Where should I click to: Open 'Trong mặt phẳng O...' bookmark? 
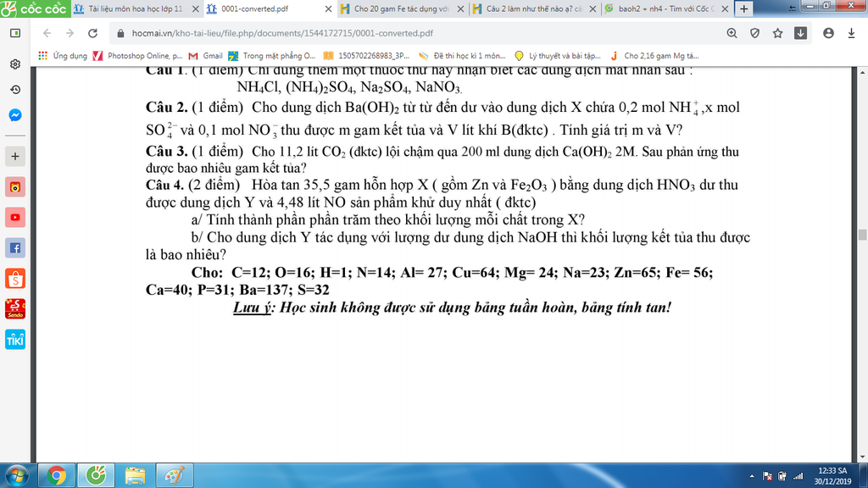coord(272,56)
